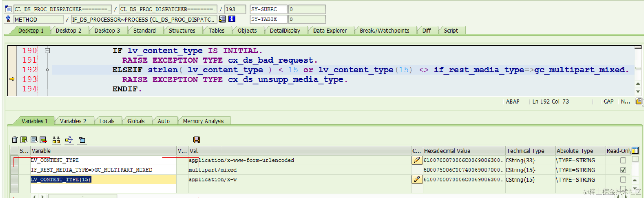Screen dimensions: 644x198
Task: Click the grey append-row icon in variables toolbar
Action: click(x=34, y=140)
